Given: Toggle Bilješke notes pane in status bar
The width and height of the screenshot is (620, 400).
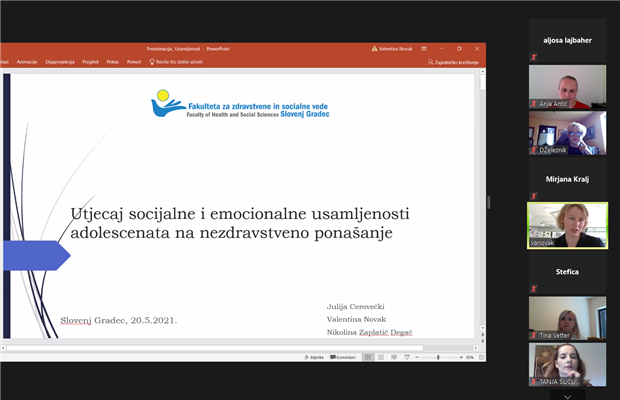Looking at the screenshot, I should coord(314,357).
